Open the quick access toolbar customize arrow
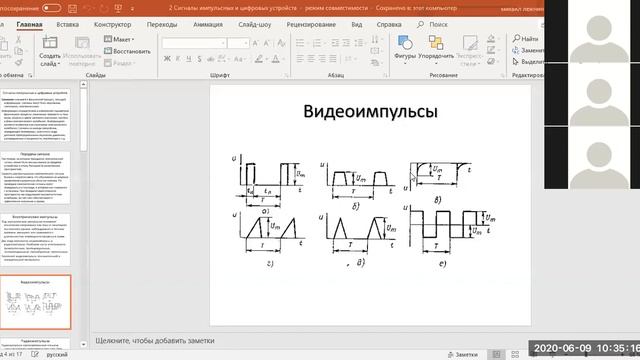This screenshot has width=640, height=360. (x=132, y=9)
